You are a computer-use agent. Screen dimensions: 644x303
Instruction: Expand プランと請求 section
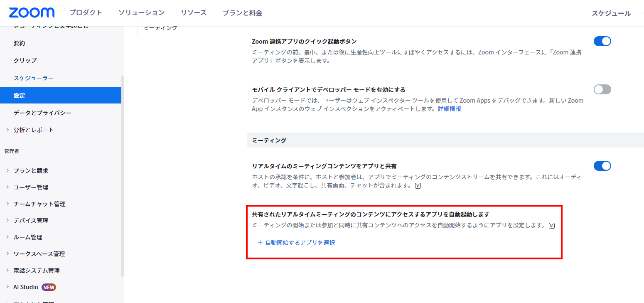[7, 171]
